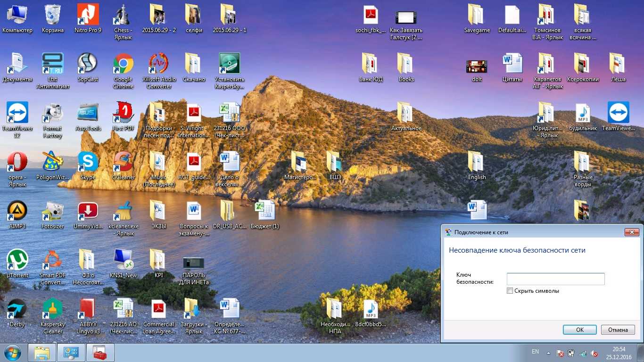
Task: Open the Корзина recycle bin
Action: pos(52,19)
